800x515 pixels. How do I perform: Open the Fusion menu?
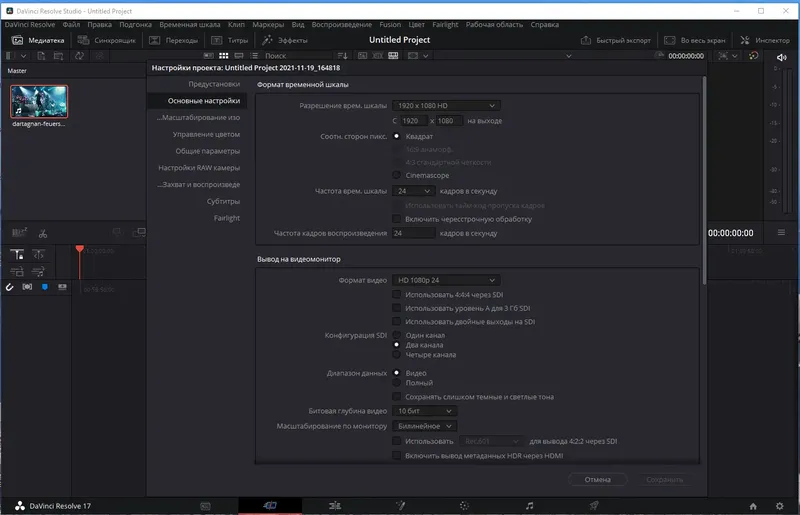[390, 24]
